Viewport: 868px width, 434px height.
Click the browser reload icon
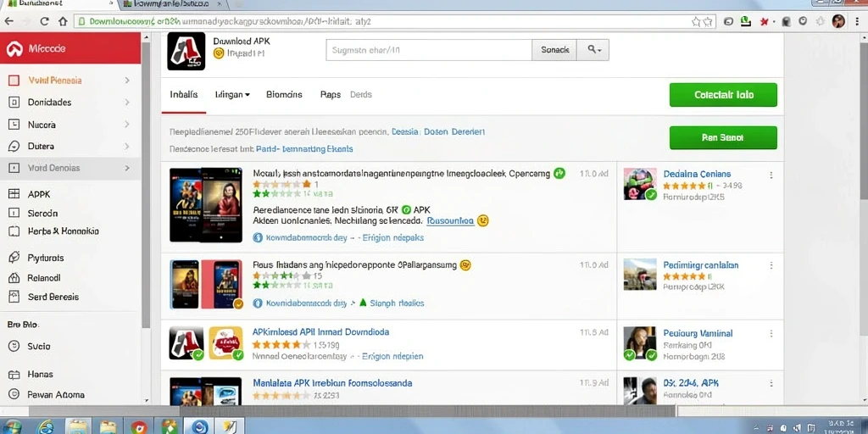[x=44, y=21]
